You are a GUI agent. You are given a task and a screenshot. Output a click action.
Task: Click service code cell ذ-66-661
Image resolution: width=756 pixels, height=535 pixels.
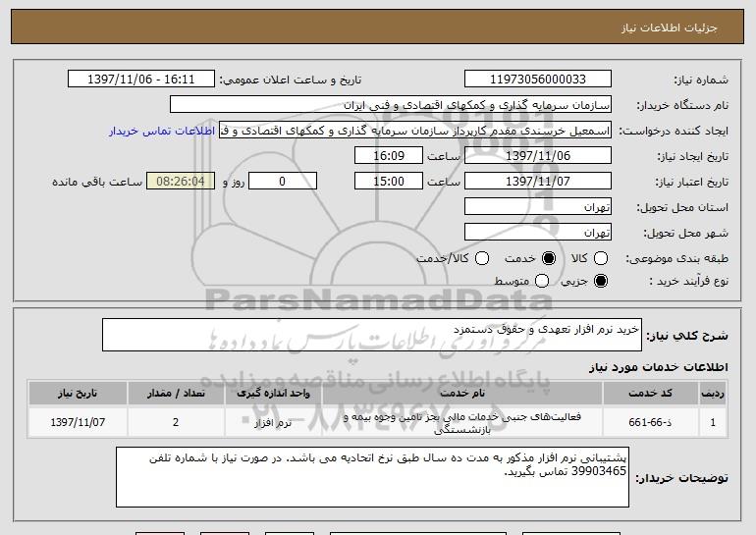(650, 422)
